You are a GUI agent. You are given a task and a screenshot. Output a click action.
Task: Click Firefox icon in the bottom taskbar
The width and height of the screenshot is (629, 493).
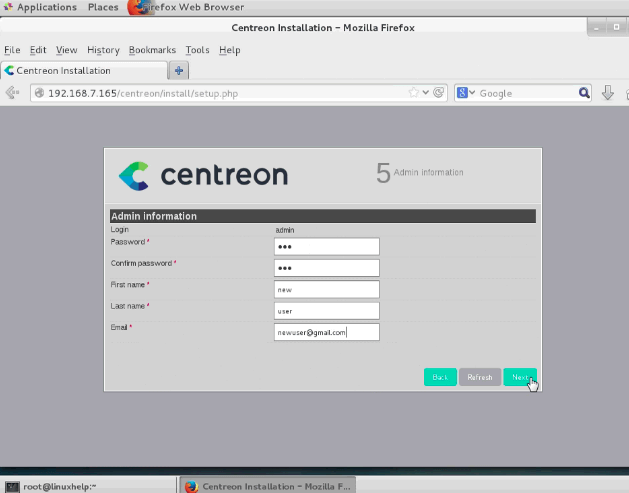[x=191, y=486]
